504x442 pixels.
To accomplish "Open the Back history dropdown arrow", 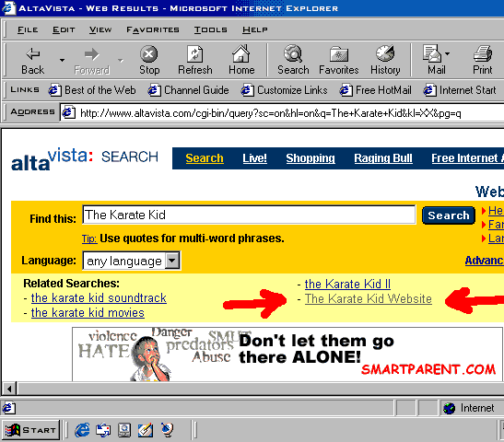I will point(62,60).
